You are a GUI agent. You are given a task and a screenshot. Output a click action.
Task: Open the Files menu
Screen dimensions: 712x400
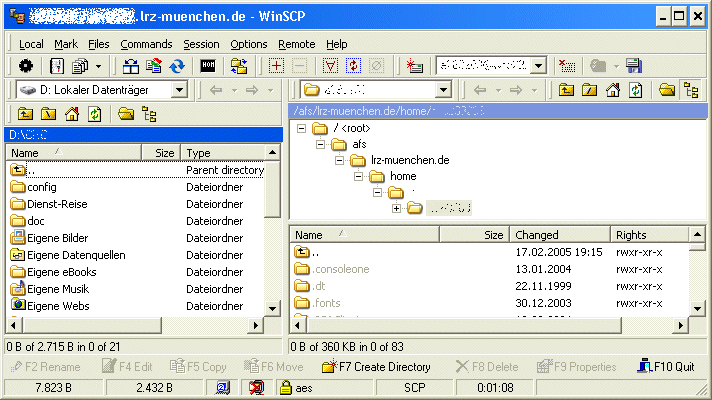(x=99, y=44)
